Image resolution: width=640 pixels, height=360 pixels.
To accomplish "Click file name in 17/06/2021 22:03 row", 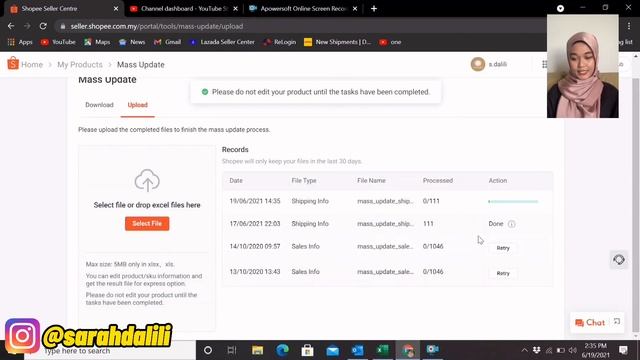I will [385, 224].
